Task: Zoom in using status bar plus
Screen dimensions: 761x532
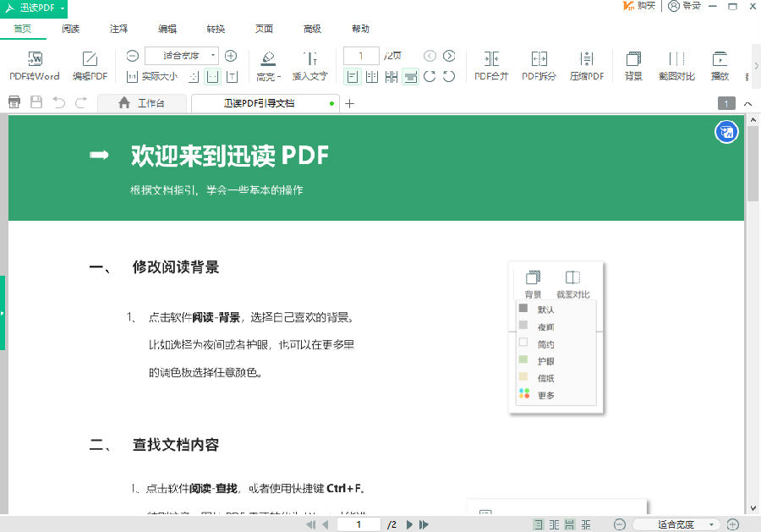Action: [x=733, y=524]
